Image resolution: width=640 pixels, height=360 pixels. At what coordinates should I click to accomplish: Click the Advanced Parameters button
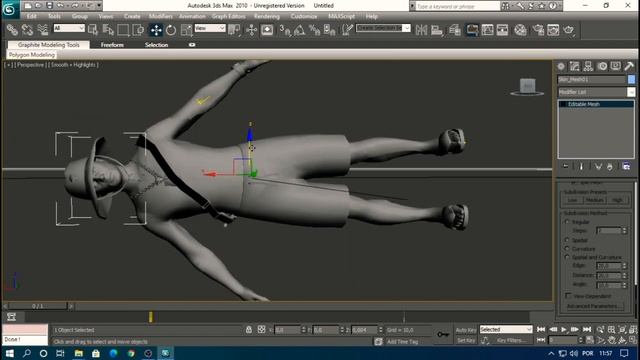pyautogui.click(x=594, y=306)
